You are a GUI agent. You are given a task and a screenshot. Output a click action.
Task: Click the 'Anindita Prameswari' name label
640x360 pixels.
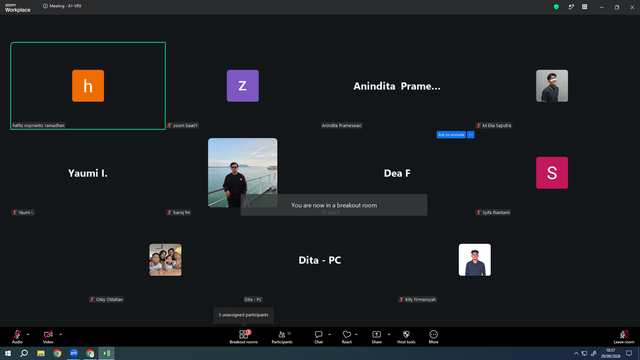(342, 125)
